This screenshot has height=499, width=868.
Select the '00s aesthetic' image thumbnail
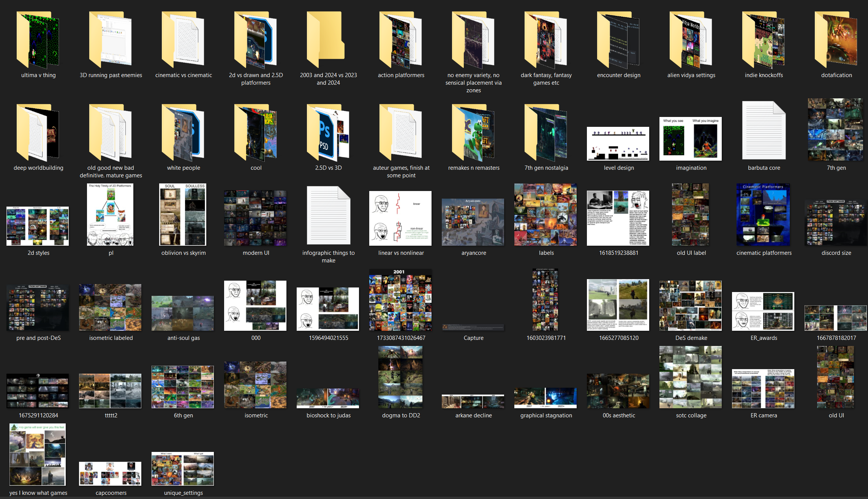[618, 391]
